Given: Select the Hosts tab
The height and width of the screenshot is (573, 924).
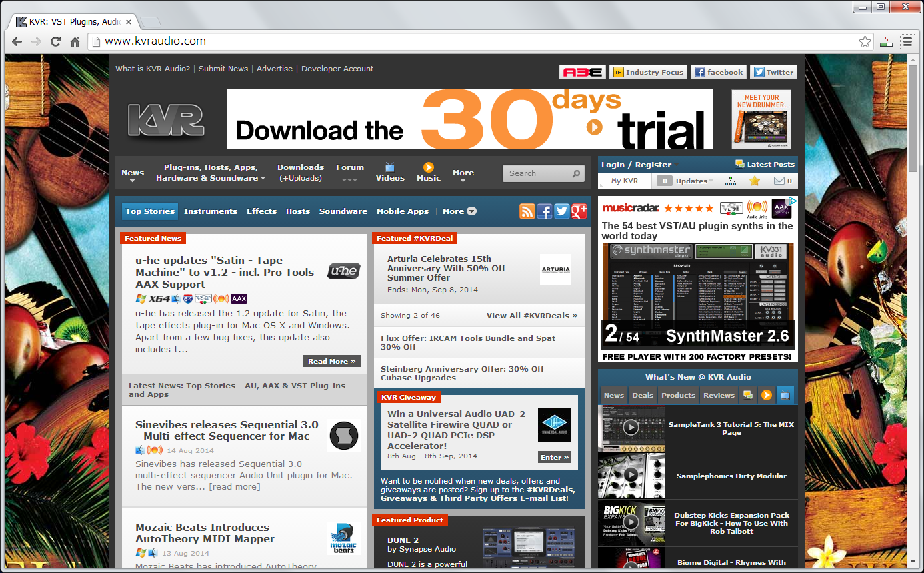Looking at the screenshot, I should coord(298,211).
